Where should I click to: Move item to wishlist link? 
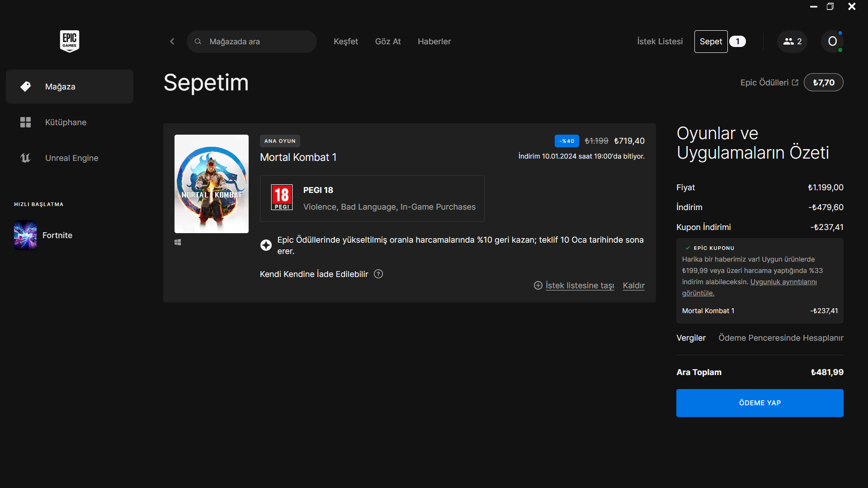[x=579, y=286]
